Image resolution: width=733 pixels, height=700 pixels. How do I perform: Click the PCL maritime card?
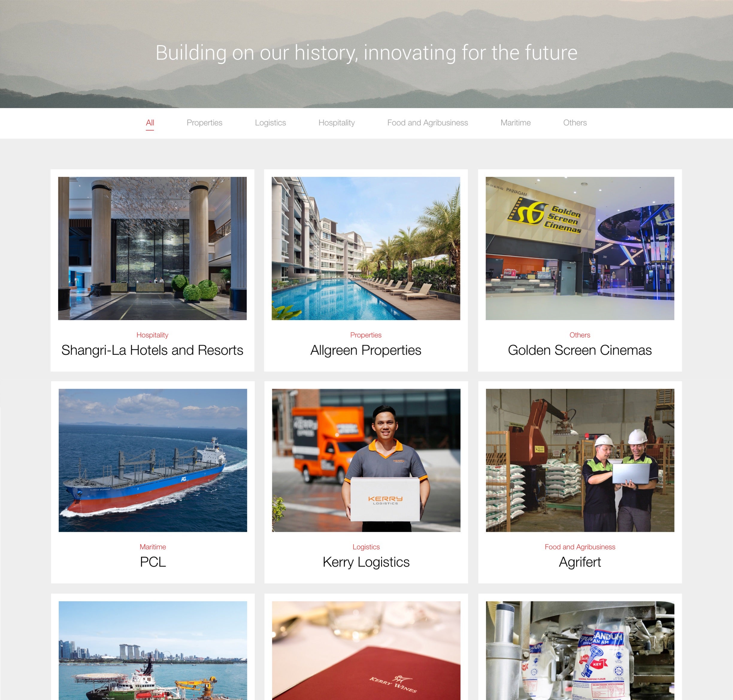(152, 481)
